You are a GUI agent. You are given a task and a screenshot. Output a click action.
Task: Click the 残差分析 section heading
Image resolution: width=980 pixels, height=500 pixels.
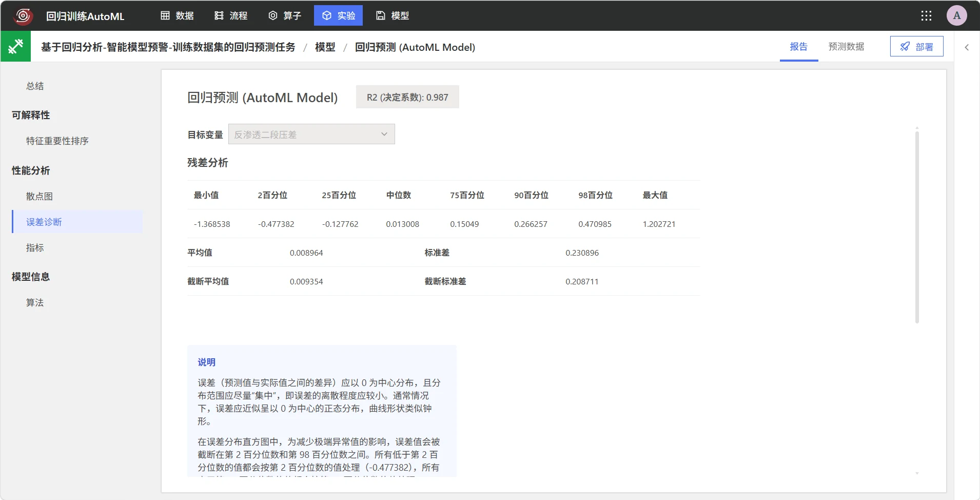tap(207, 163)
